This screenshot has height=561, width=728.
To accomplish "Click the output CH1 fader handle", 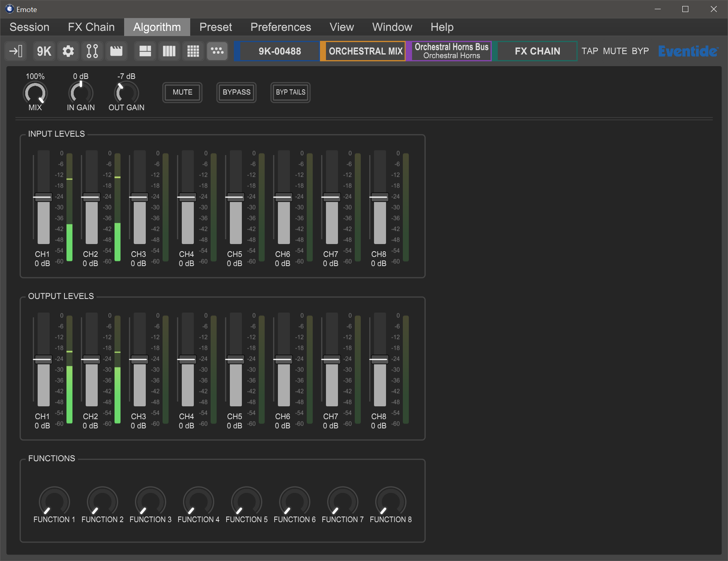I will click(42, 359).
